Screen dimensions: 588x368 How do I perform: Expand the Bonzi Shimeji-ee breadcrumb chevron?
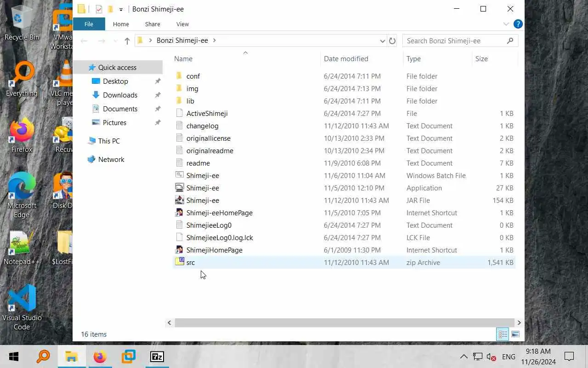pyautogui.click(x=214, y=40)
